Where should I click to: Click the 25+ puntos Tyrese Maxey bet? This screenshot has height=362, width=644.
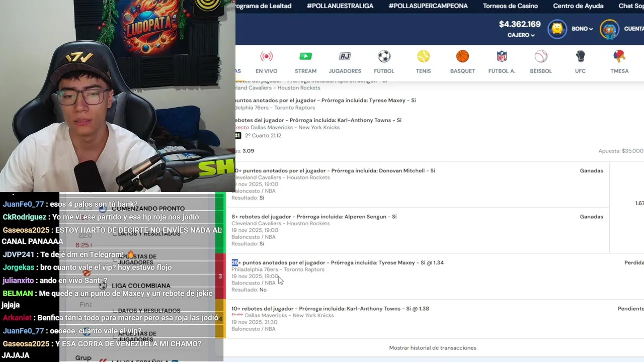click(435, 276)
